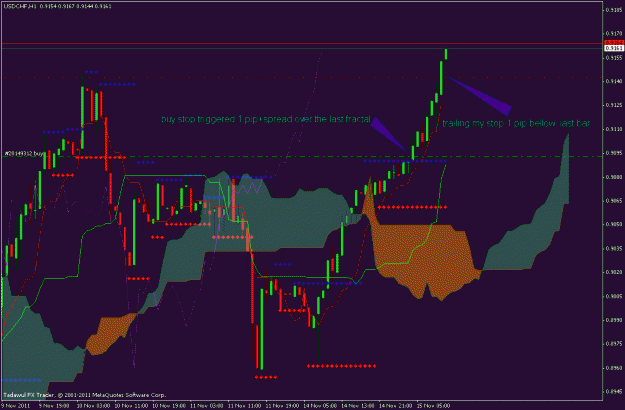Click the white current price label 0.9161
625x410 pixels.
pos(614,48)
